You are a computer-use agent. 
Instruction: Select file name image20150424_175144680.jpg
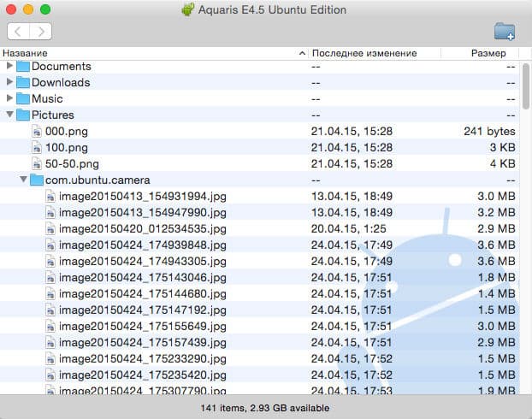pos(143,294)
